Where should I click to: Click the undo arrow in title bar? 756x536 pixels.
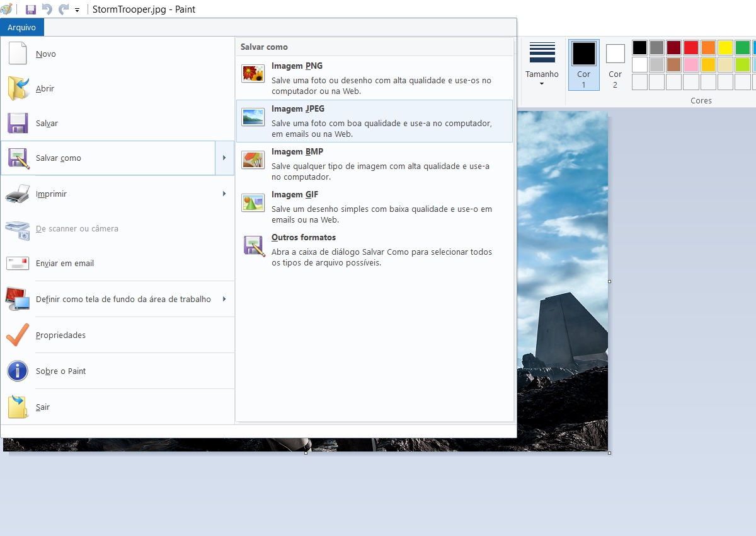point(47,9)
